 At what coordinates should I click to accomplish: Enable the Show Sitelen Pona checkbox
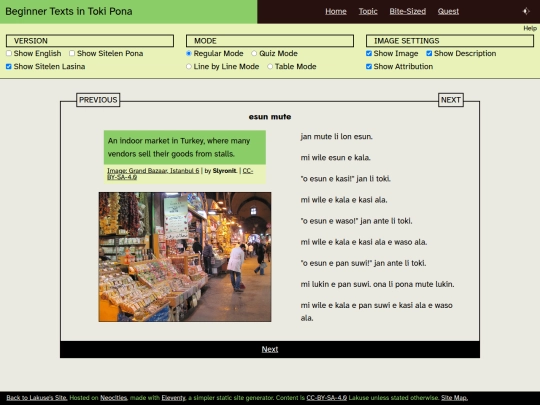point(72,53)
